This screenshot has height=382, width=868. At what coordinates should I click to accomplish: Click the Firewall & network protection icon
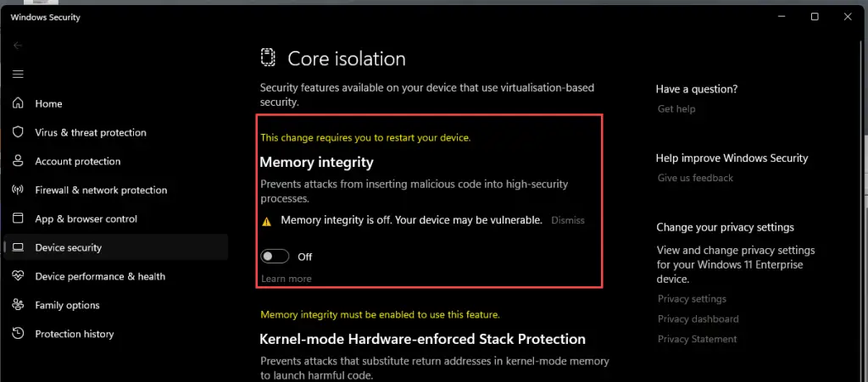click(x=18, y=190)
